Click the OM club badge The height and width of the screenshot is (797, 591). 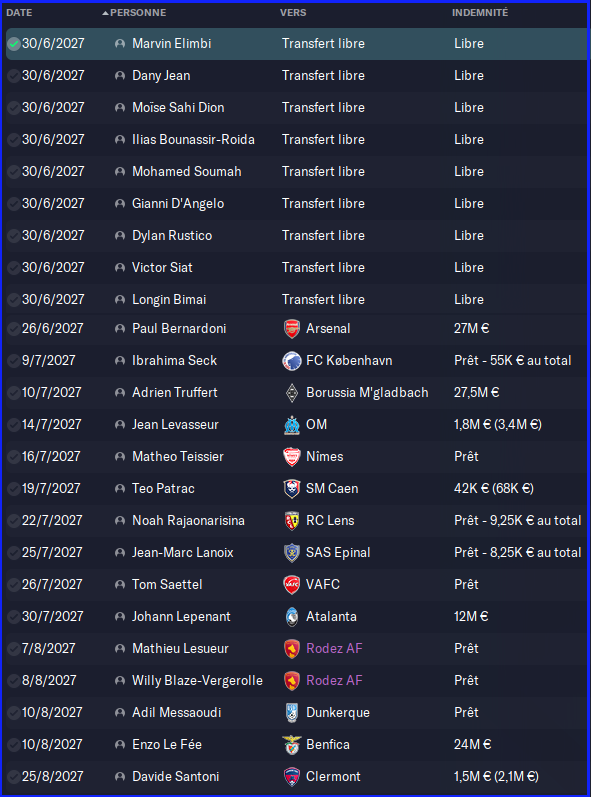coord(292,425)
